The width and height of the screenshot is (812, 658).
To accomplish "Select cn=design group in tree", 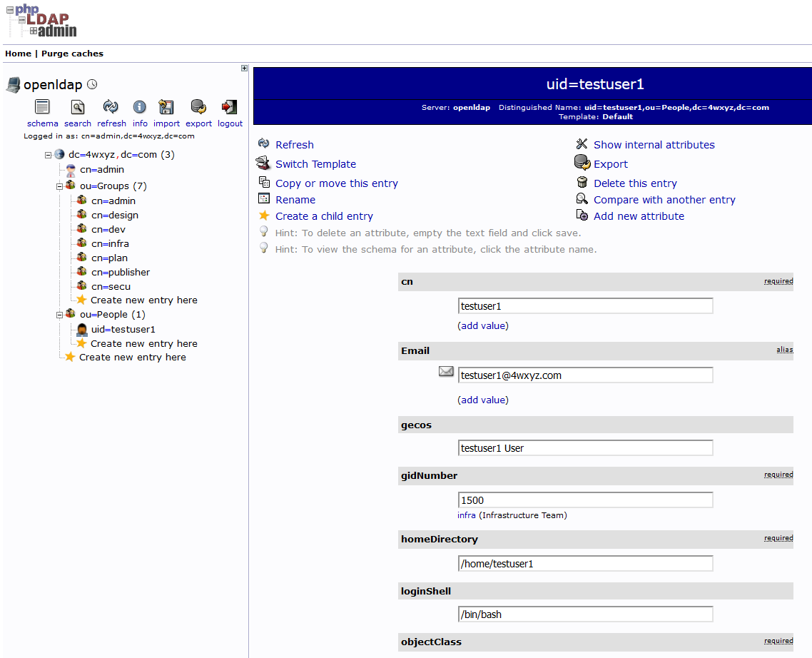I will [115, 215].
